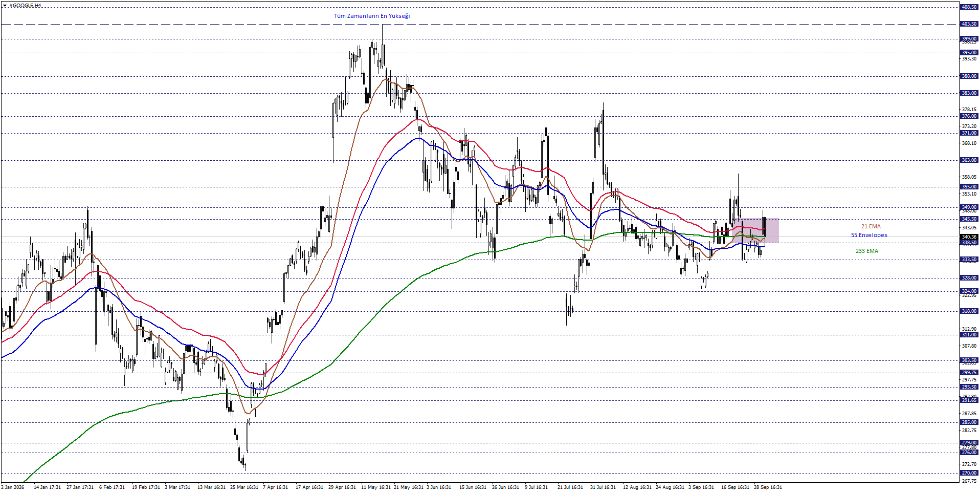Click the 345.50 price level tag
Viewport: 980px width, 493px height.
tap(969, 219)
